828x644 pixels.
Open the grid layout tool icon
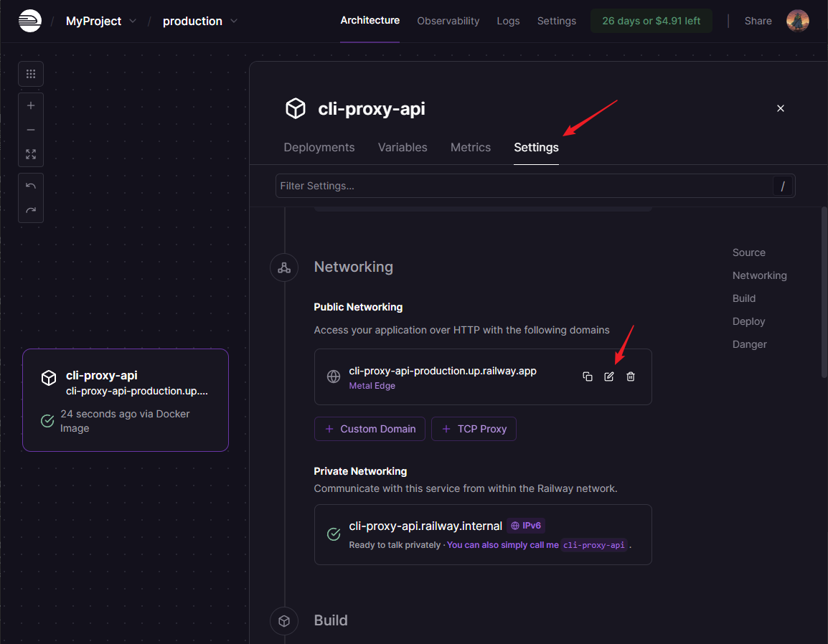click(x=31, y=74)
